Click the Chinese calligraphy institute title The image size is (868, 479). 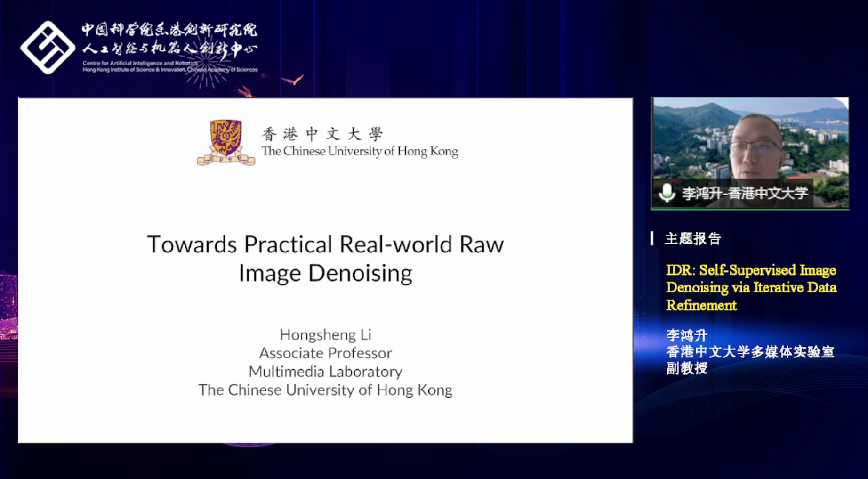point(169,39)
